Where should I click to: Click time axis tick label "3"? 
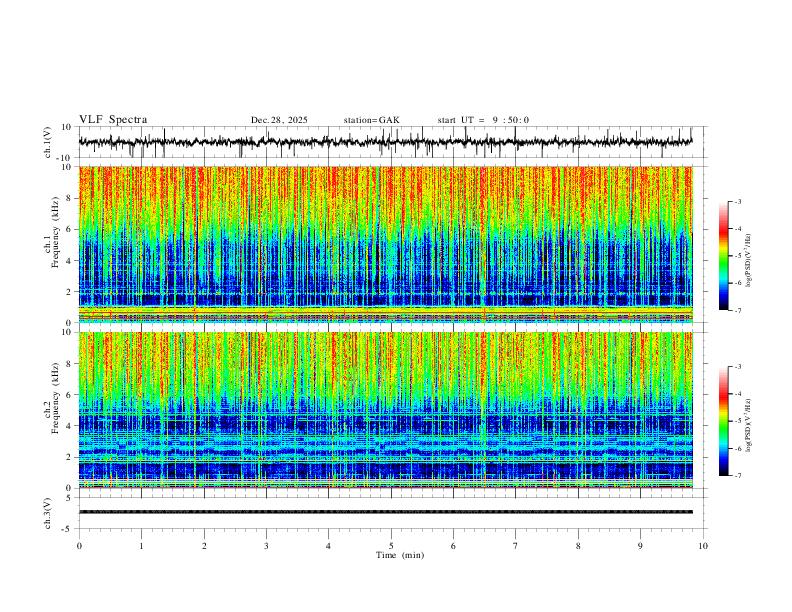pos(266,546)
